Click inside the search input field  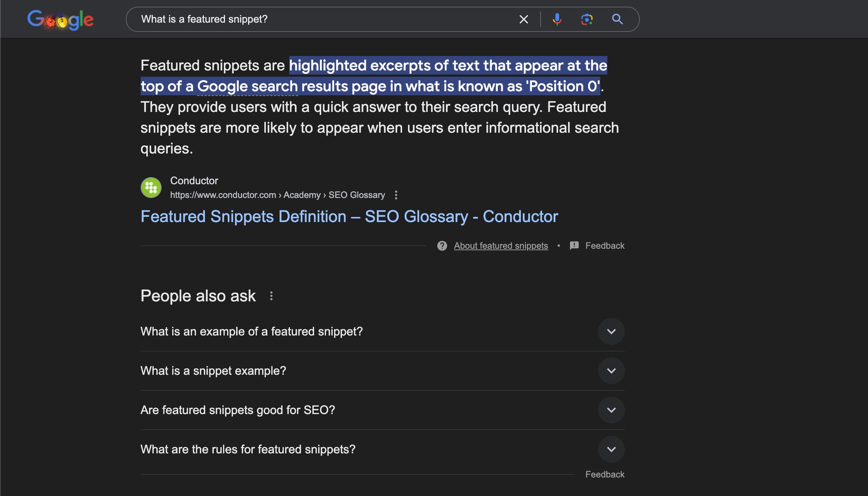[x=316, y=19]
